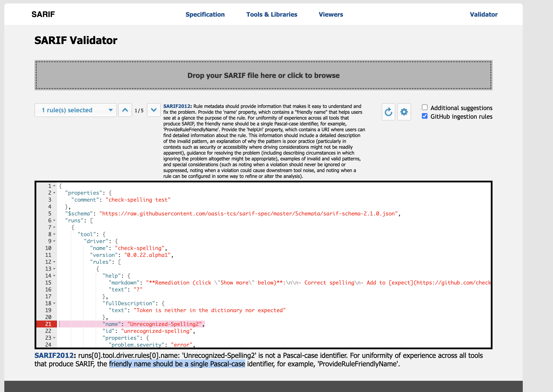The height and width of the screenshot is (392, 553).
Task: Collapse the driver object fold
Action: 54,241
